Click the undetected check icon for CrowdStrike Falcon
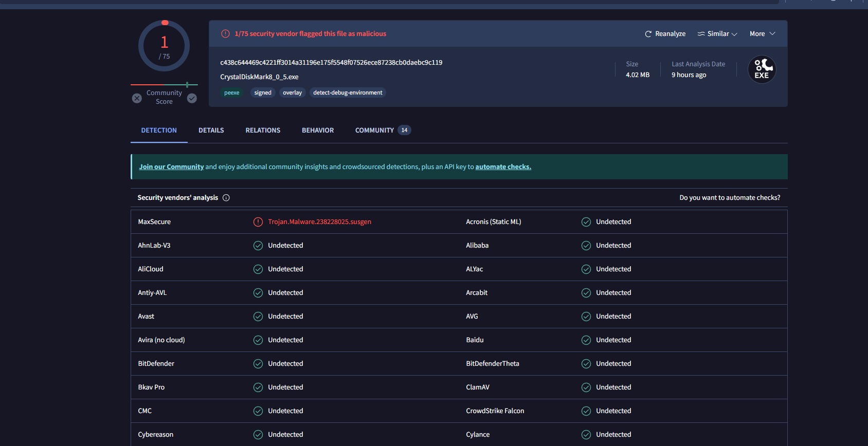 (586, 411)
